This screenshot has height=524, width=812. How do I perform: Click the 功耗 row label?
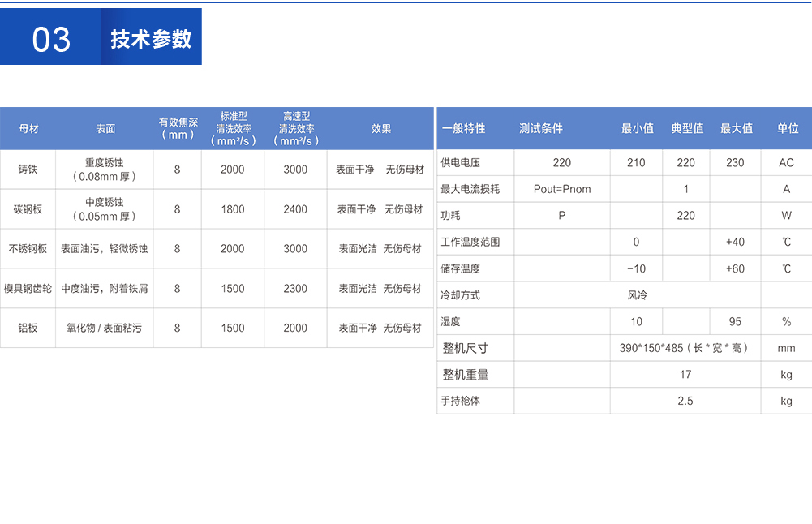coord(450,216)
